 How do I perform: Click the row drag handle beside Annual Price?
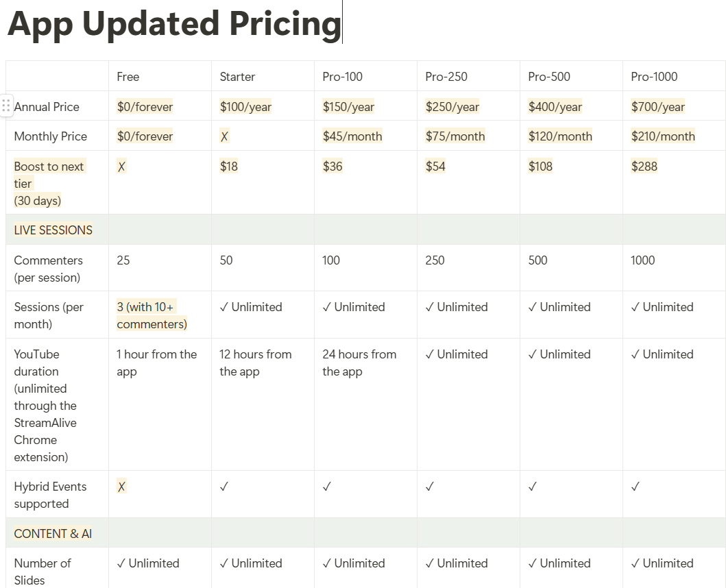coord(6,106)
